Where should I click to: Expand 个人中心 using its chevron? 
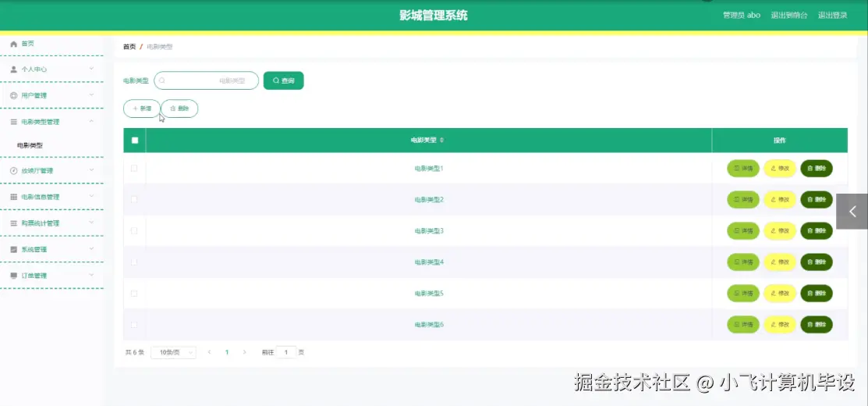pyautogui.click(x=91, y=69)
